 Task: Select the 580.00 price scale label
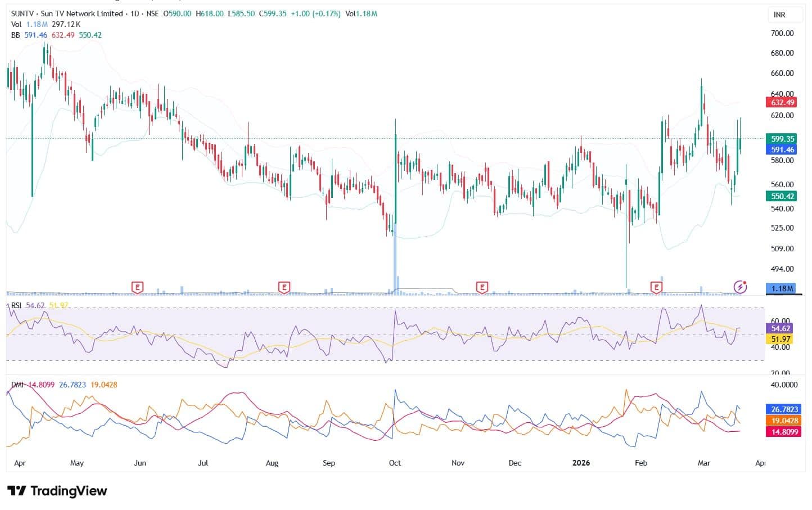(782, 160)
